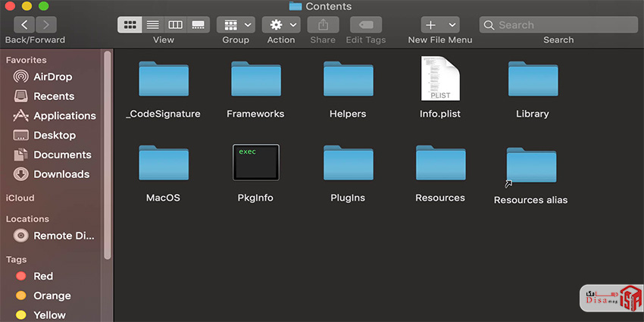Viewport: 644px width, 322px height.
Task: Select the Red tag
Action: pos(43,277)
